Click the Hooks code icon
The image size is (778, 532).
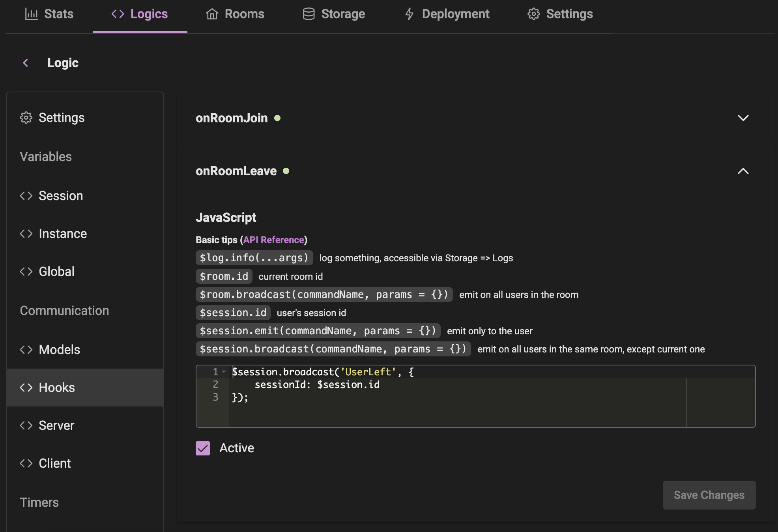click(26, 388)
